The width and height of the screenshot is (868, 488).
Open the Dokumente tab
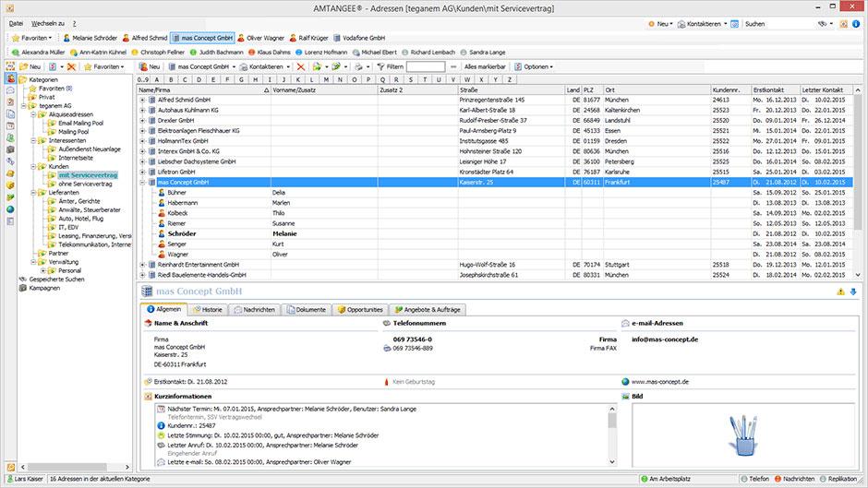[307, 310]
